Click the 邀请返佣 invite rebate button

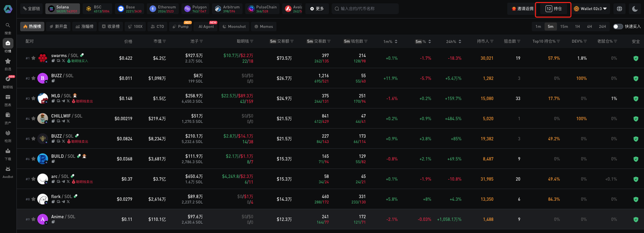[522, 9]
